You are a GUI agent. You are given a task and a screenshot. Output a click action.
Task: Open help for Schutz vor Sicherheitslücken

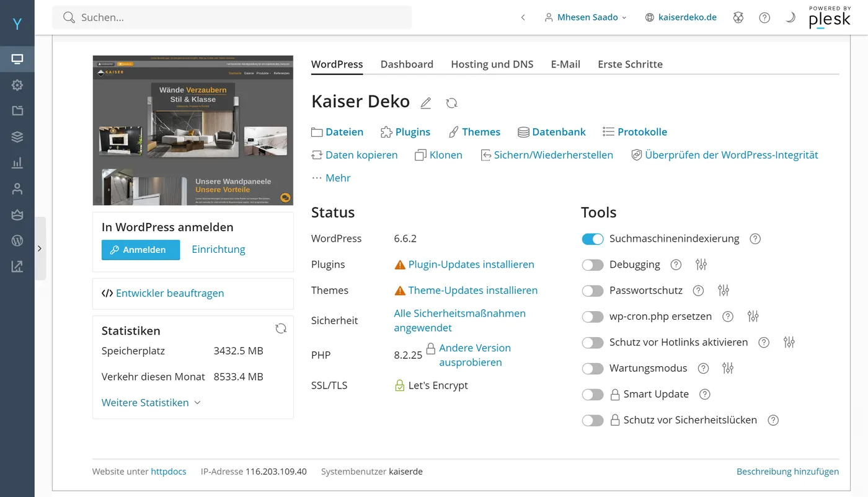click(x=773, y=420)
